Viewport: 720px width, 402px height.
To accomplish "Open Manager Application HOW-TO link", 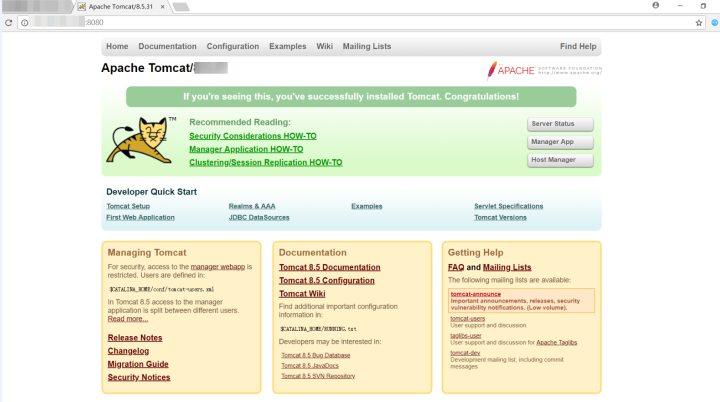I will click(x=246, y=149).
